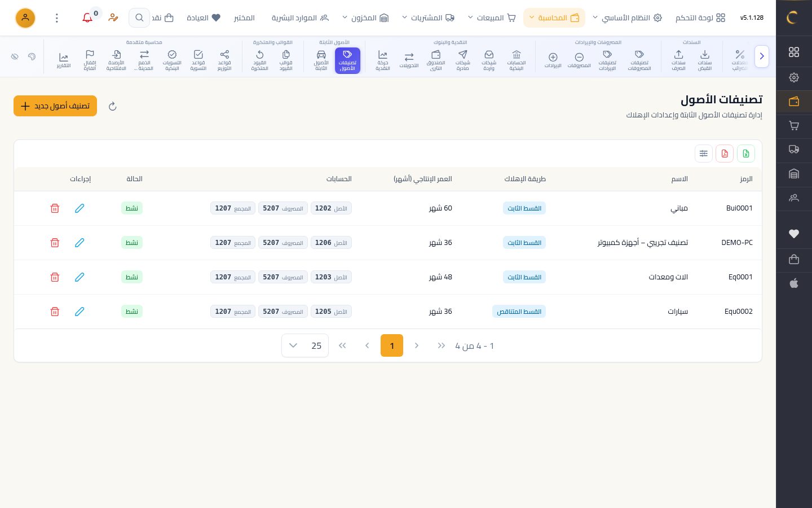812x508 pixels.
Task: Open سندات الصرف in the ribbon
Action: click(678, 60)
